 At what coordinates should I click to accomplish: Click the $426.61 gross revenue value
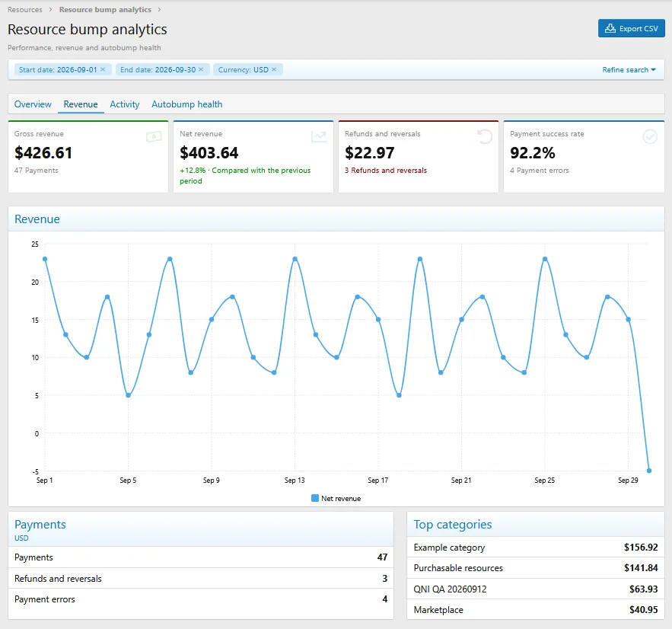click(x=43, y=152)
